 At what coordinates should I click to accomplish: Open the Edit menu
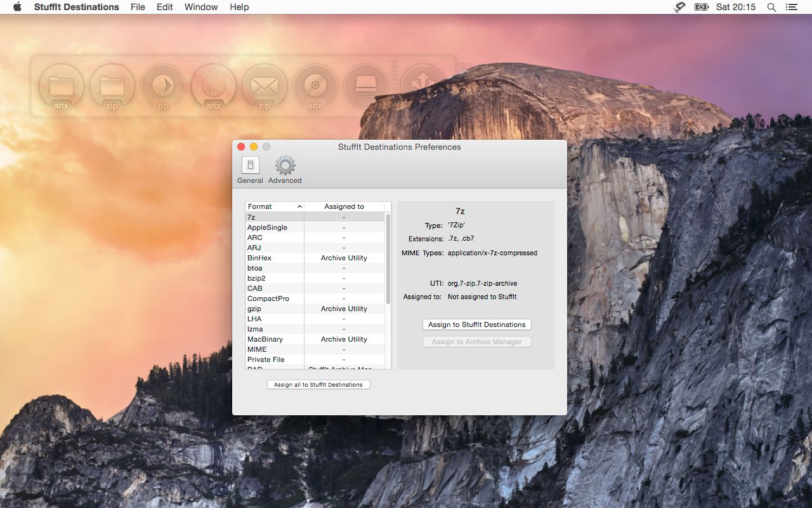pyautogui.click(x=165, y=7)
